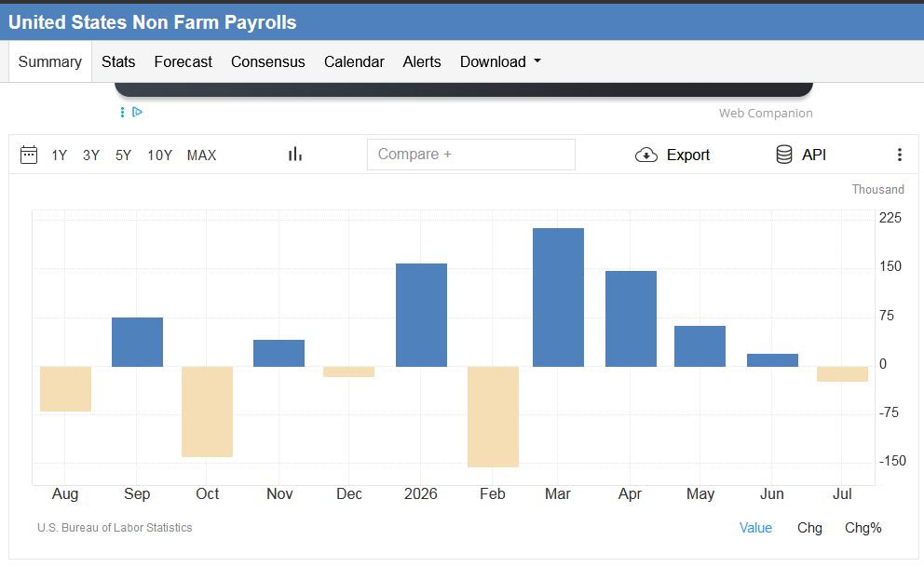
Task: Click the Web Companion ad label
Action: 766,113
